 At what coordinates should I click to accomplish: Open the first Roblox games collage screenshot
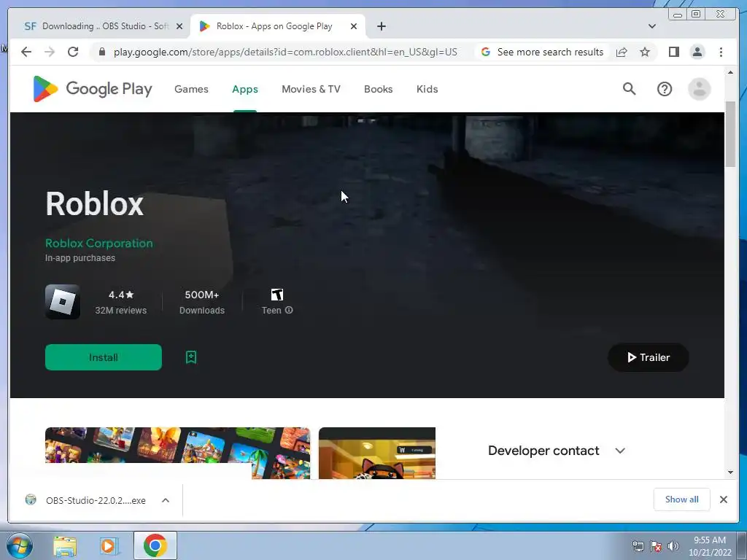point(178,453)
